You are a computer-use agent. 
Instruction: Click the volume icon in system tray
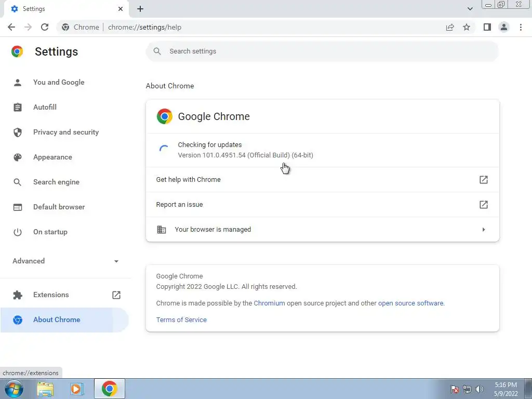480,389
